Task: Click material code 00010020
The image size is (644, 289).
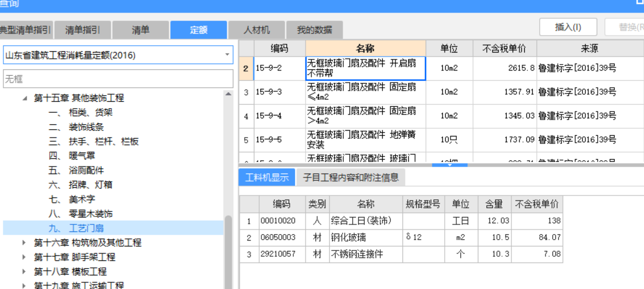Action: point(282,221)
